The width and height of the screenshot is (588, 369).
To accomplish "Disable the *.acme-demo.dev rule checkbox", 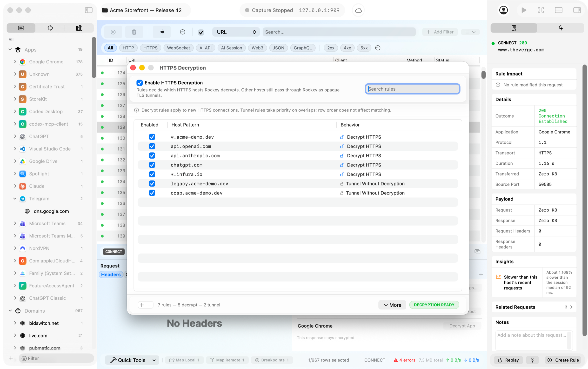I will (x=152, y=137).
